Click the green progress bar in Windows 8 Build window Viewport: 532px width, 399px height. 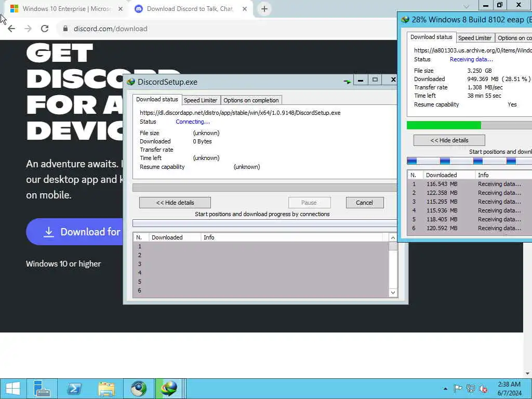pyautogui.click(x=444, y=125)
